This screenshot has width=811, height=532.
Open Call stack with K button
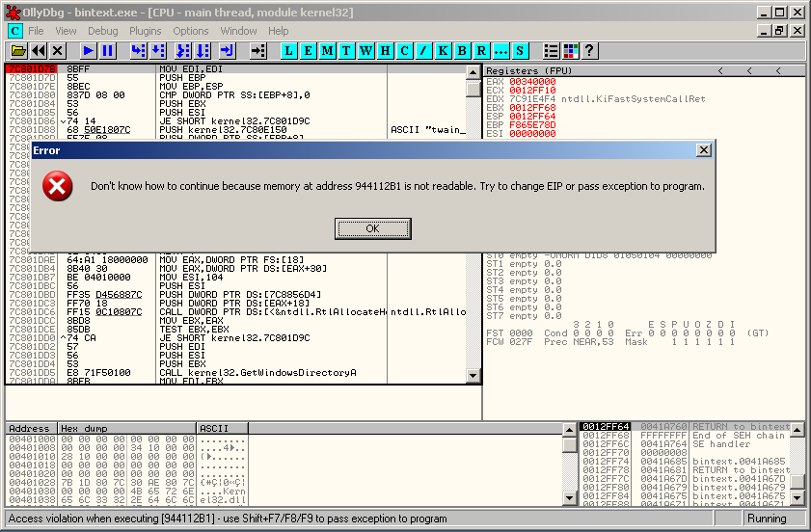click(x=444, y=50)
